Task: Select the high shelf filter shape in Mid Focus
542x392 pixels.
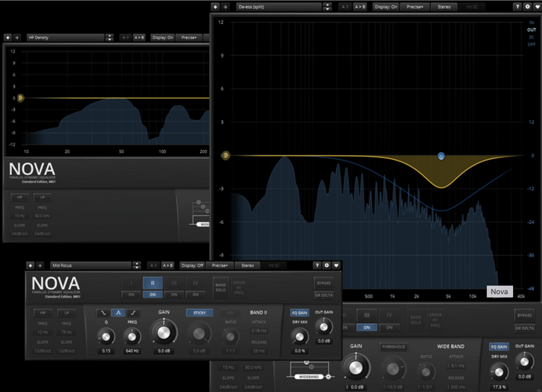Action: click(133, 313)
